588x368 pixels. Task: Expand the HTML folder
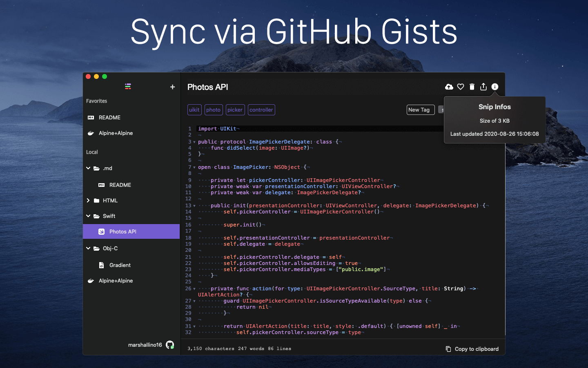[88, 200]
